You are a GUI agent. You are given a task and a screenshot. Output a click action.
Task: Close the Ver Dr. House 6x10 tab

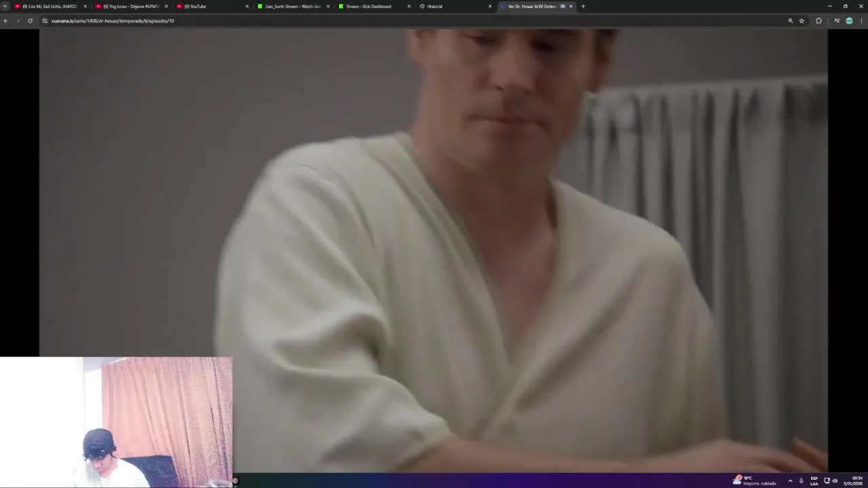point(571,6)
